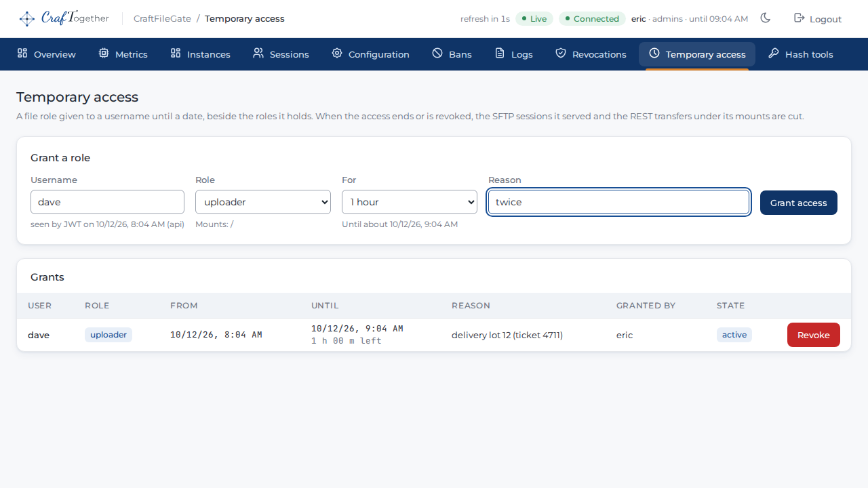Click the Grant access button
This screenshot has height=488, width=868.
click(799, 203)
